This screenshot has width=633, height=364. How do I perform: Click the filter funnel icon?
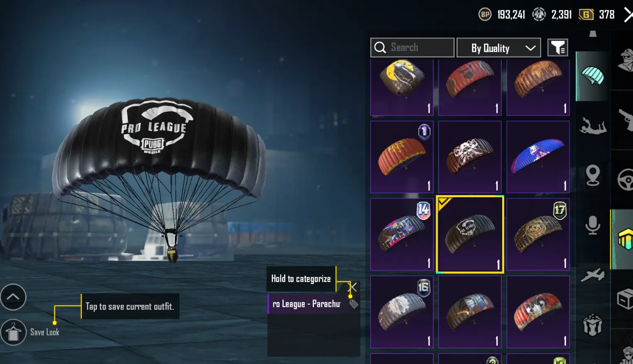(x=558, y=48)
